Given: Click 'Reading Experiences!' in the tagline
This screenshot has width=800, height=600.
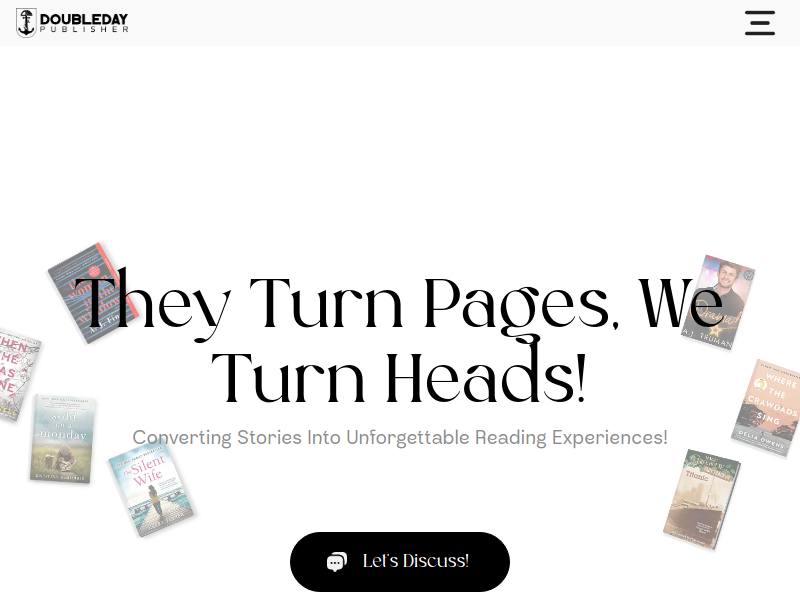Looking at the screenshot, I should [571, 438].
